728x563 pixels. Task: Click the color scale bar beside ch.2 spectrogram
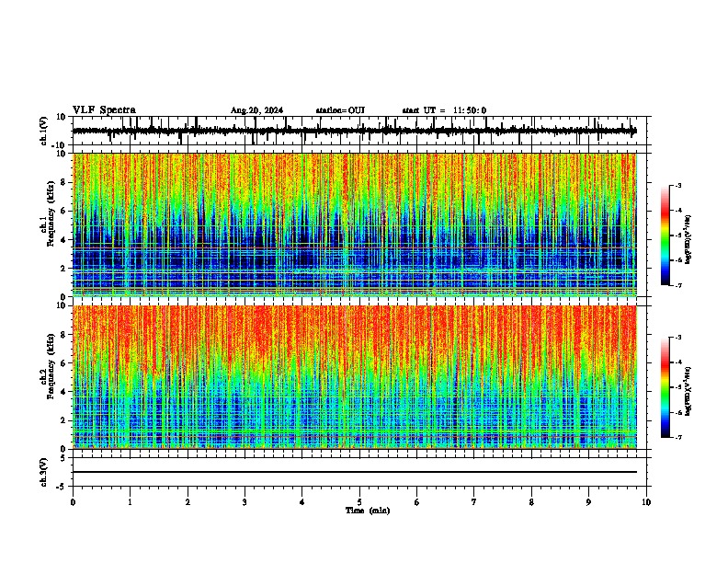click(665, 387)
